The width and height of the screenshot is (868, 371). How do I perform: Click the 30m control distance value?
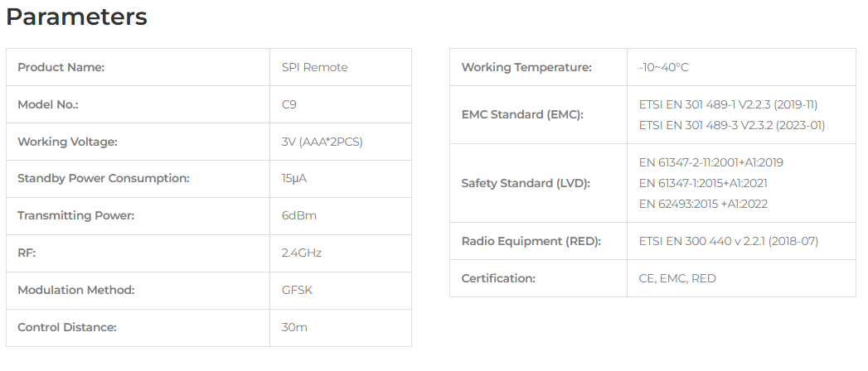[x=294, y=327]
